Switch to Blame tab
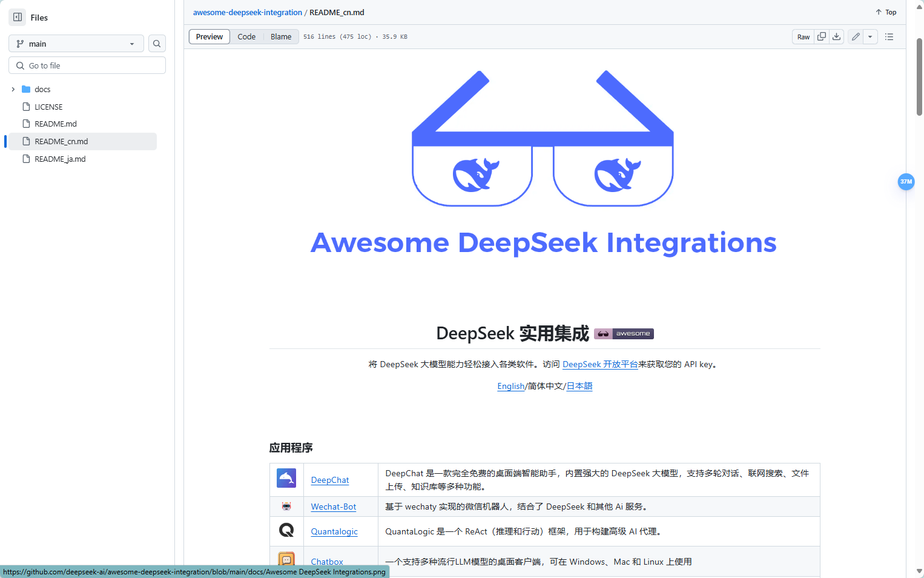 [x=281, y=36]
